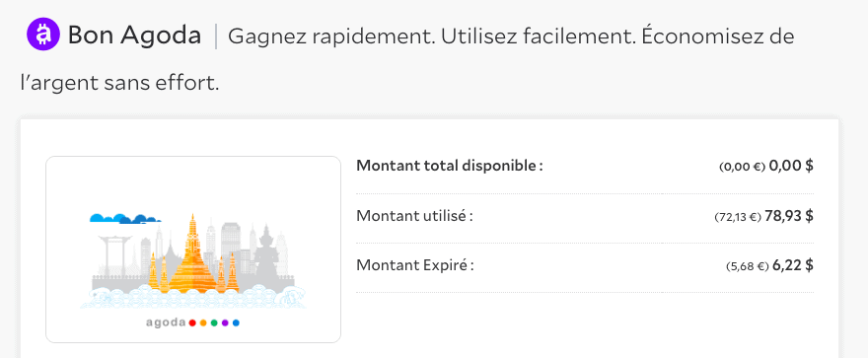Click the grey giant swing gate illustration
Viewport: 868px width, 358px height.
pos(114,254)
